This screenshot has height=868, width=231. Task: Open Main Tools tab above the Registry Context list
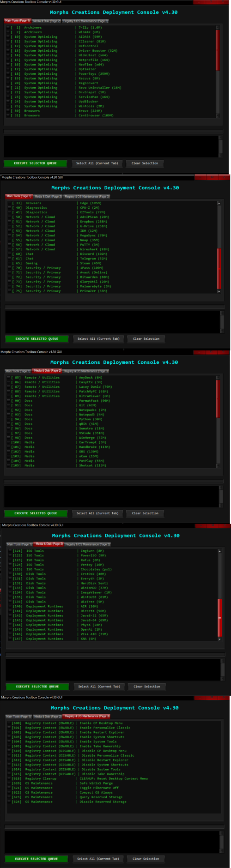[19, 717]
